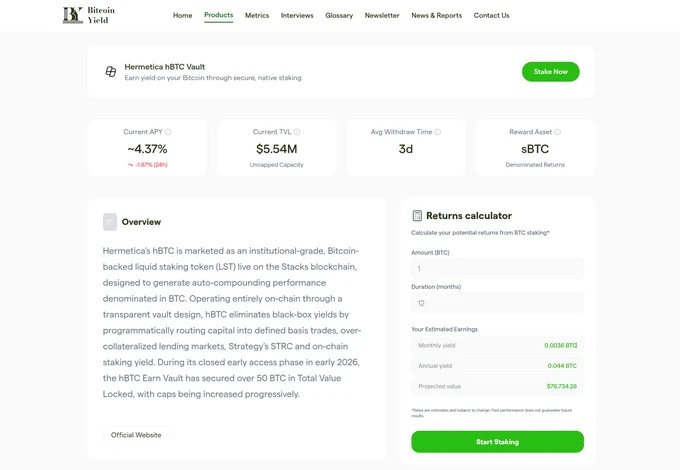Open the Current TVL info icon

(297, 132)
